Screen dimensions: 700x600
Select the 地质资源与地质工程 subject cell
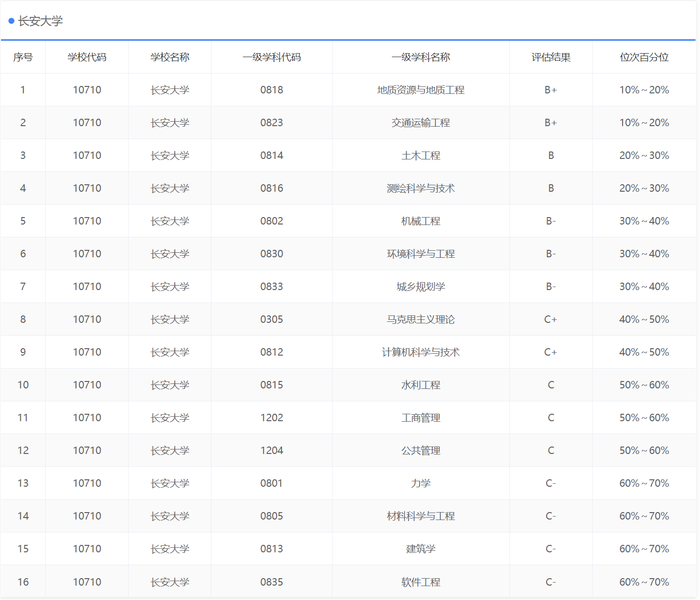420,90
